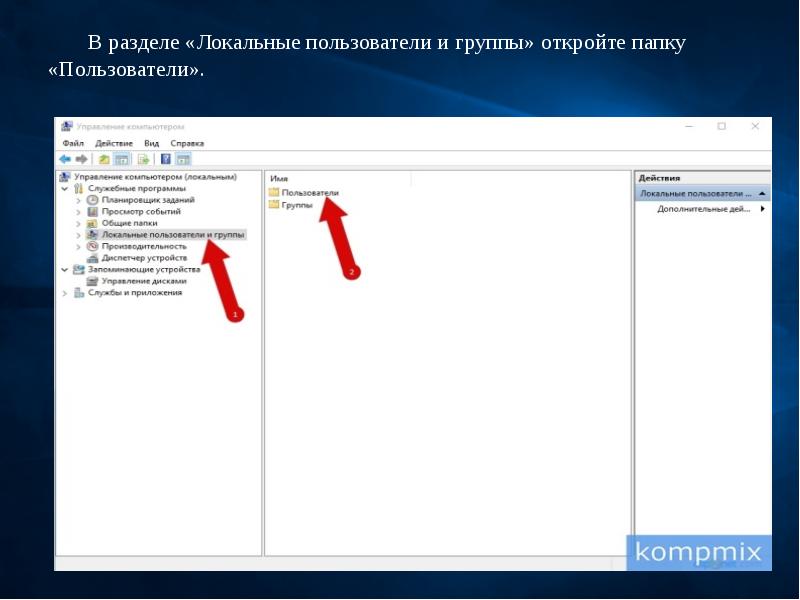Click Дополнительные действия in the Actions pane
Viewport: 800px width, 600px height.
pos(703,209)
